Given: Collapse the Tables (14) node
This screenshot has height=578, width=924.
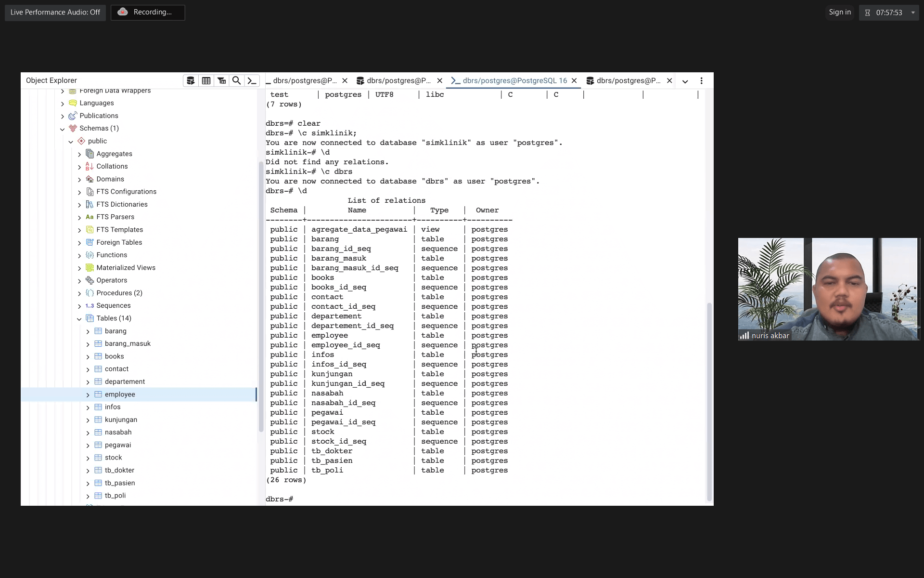Looking at the screenshot, I should 79,318.
